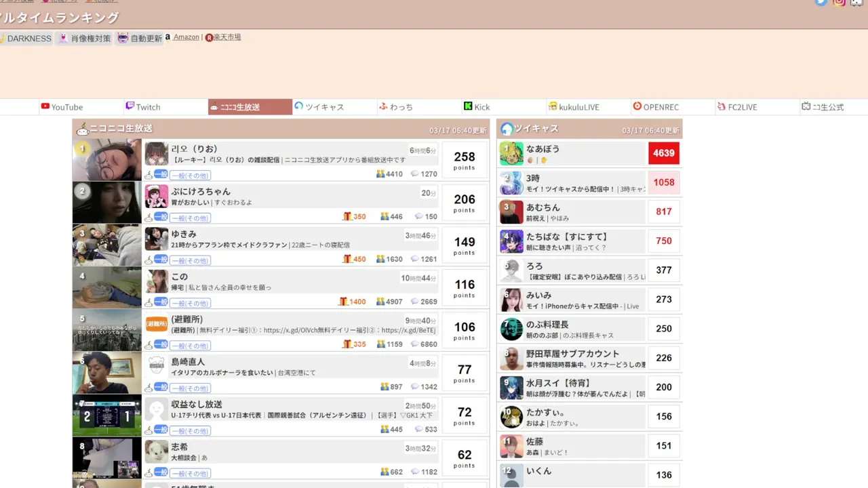Select the ニコニコ生放送 tab
This screenshot has height=488, width=868.
pos(250,107)
